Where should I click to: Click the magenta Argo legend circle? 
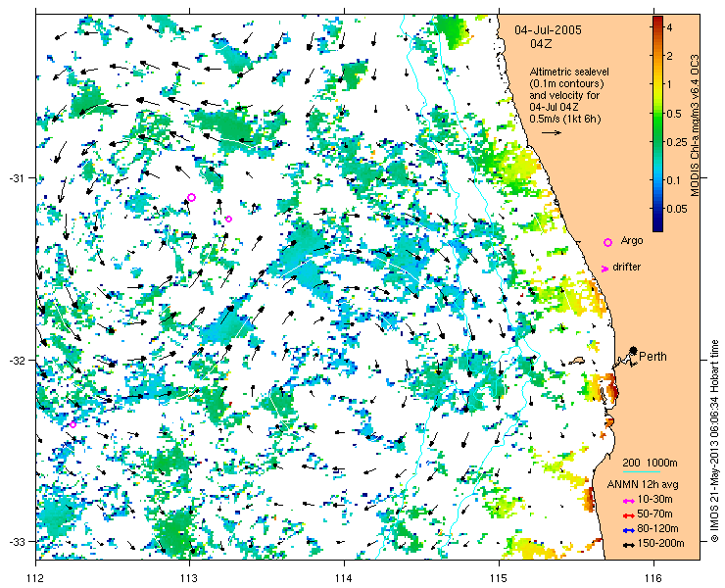(x=608, y=242)
